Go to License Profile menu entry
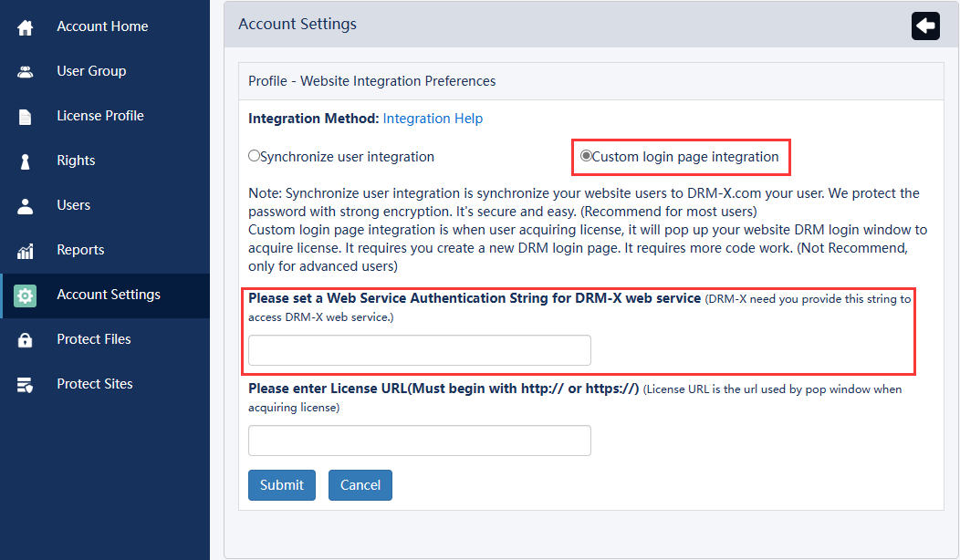The width and height of the screenshot is (960, 560). point(100,116)
